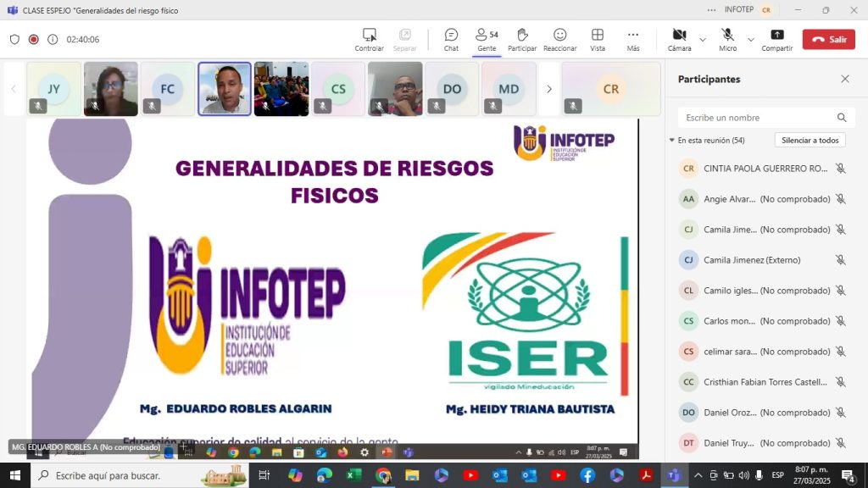Click the shield privacy icon
Image resolution: width=868 pixels, height=488 pixels.
click(15, 39)
